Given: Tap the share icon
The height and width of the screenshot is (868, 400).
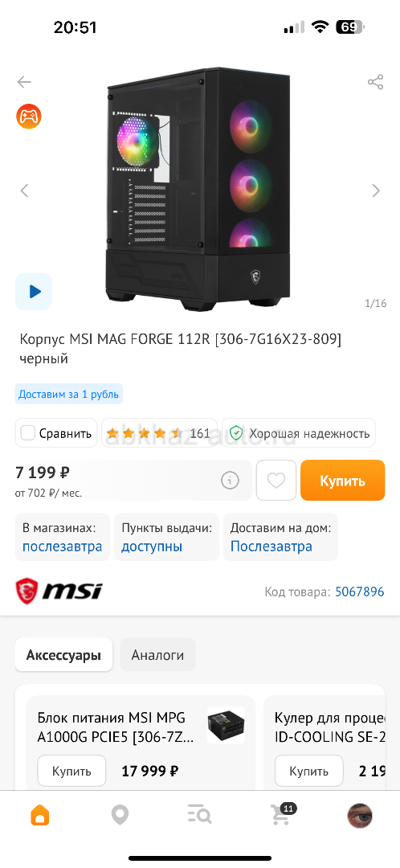Looking at the screenshot, I should [376, 83].
